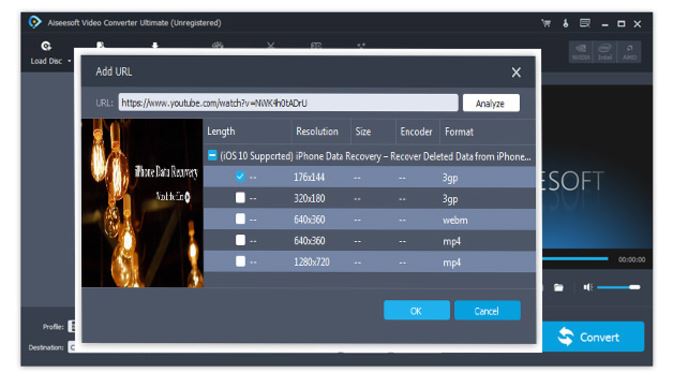Click the 1280x720 resolution cell
Viewport: 675px width, 380px height.
312,262
